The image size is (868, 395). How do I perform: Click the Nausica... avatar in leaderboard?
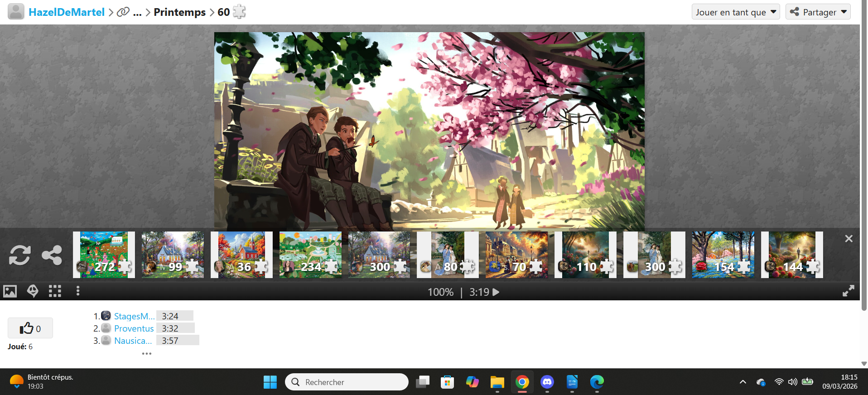[106, 340]
